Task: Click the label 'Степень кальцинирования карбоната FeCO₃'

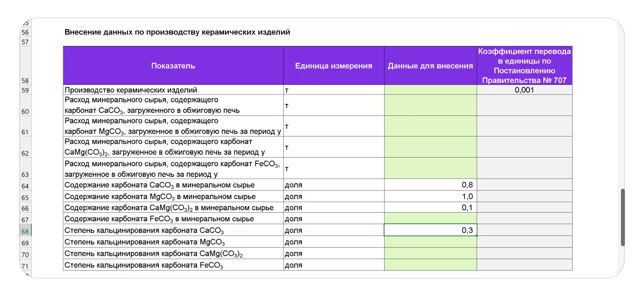Action: (x=144, y=265)
